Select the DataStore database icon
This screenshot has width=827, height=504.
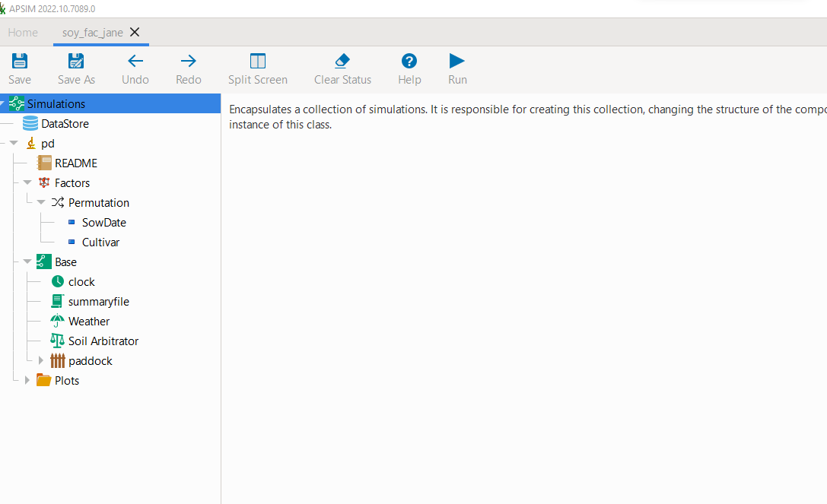coord(29,123)
